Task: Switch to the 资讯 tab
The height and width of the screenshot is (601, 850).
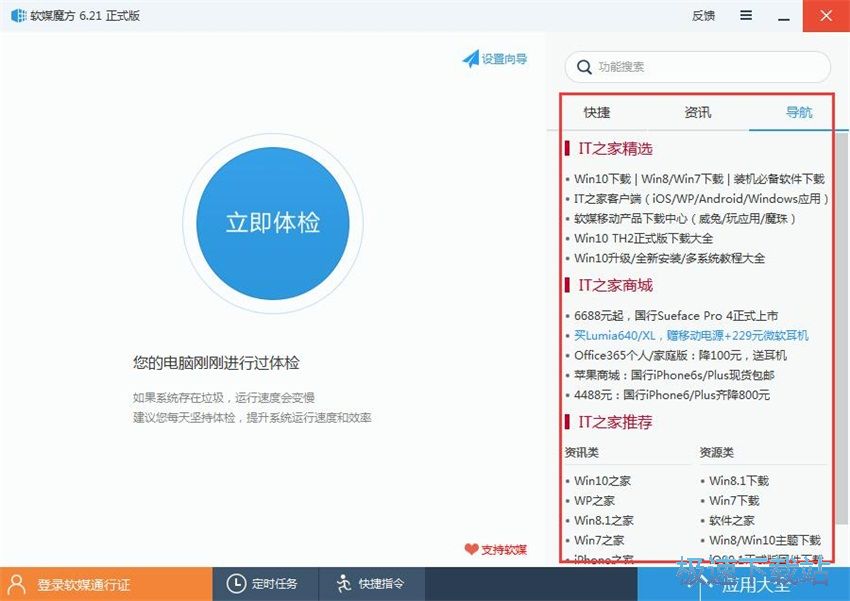Action: click(698, 112)
